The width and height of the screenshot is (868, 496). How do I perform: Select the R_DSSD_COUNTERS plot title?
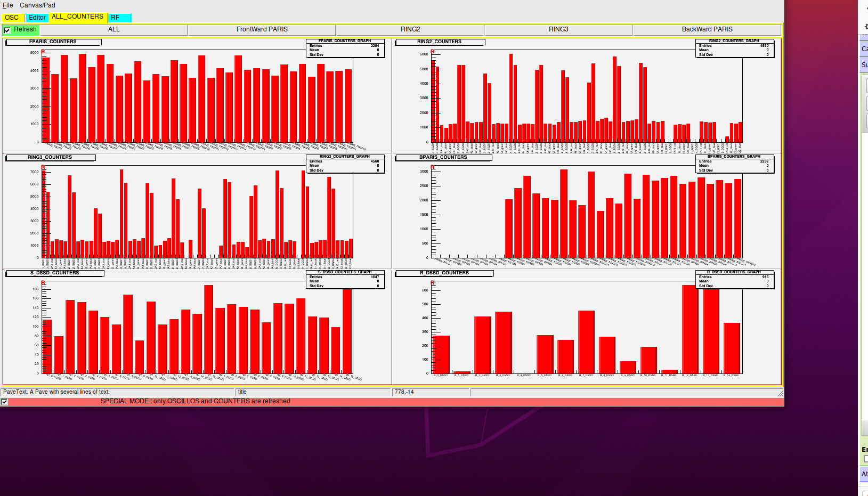(444, 273)
